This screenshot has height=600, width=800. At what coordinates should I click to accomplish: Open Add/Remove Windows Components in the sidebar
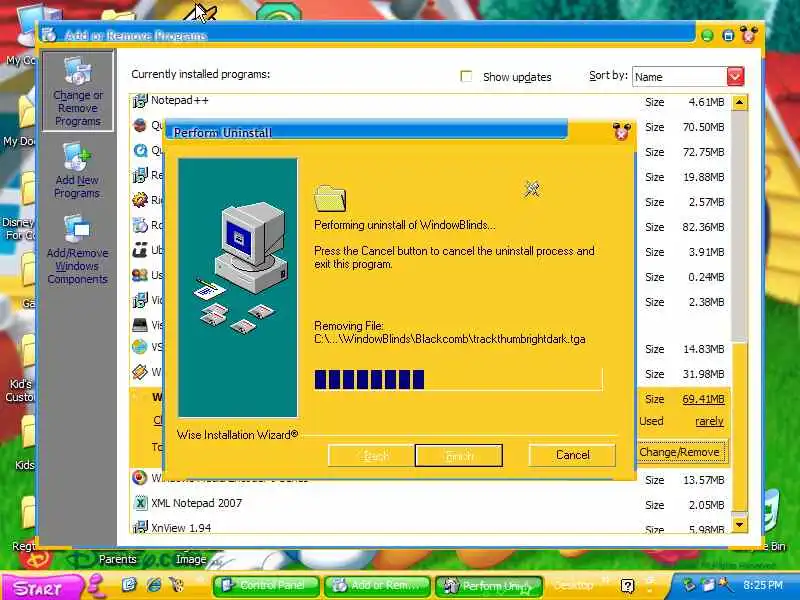(x=78, y=250)
